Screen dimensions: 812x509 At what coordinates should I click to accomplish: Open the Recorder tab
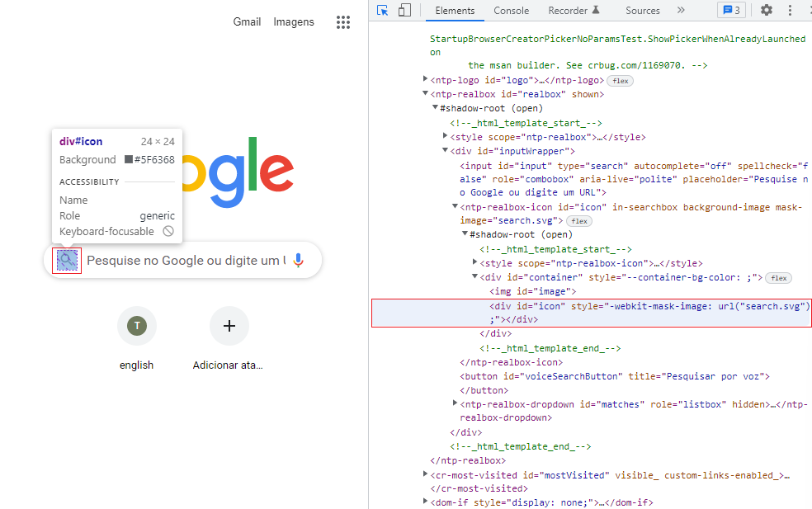coord(574,11)
